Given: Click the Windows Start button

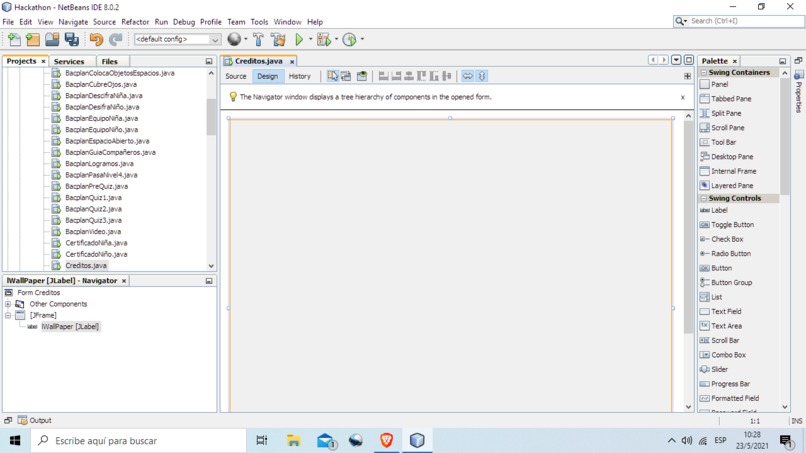Looking at the screenshot, I should (15, 441).
